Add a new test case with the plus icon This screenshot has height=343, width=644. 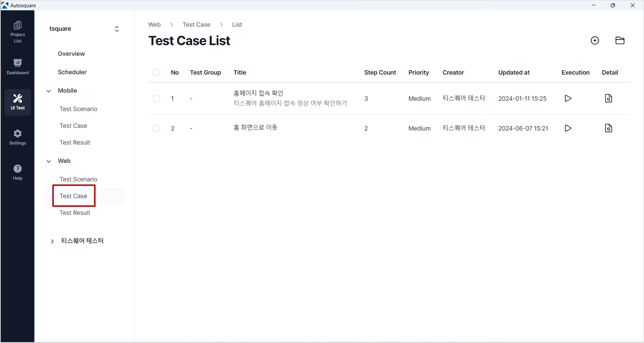(595, 40)
